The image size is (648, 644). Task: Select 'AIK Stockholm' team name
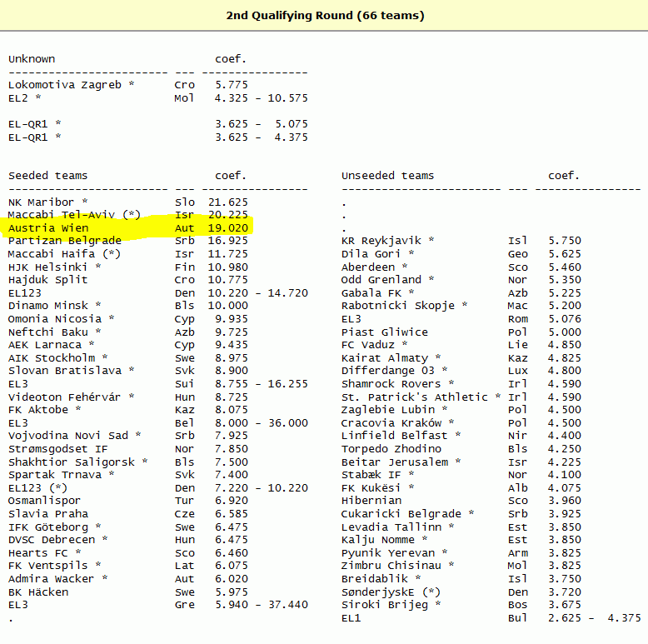pyautogui.click(x=52, y=358)
